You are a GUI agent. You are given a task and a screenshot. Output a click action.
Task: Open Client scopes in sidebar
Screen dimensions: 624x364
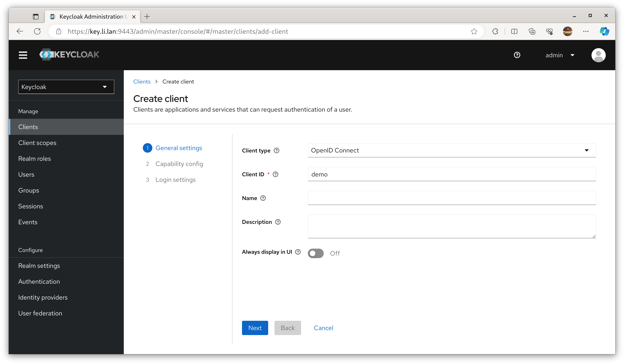pyautogui.click(x=37, y=143)
